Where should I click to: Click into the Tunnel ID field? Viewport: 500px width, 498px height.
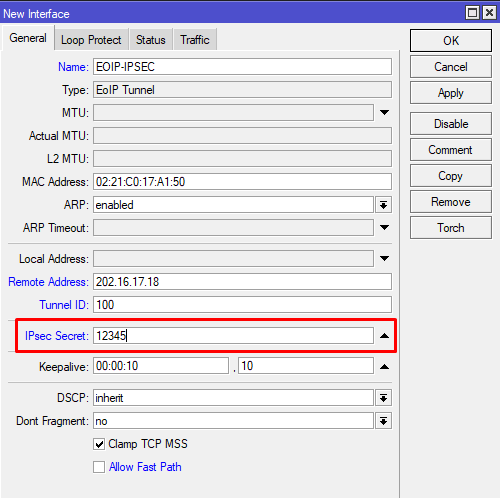[242, 305]
